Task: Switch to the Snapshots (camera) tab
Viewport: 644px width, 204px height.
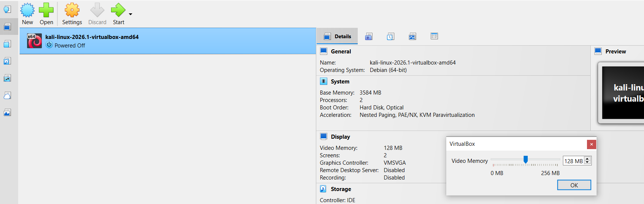Action: coord(369,36)
